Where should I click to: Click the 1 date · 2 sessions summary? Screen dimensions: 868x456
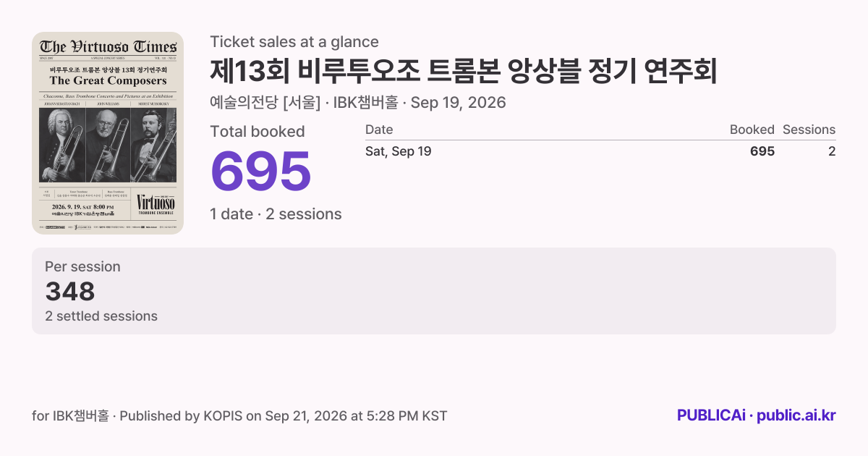tap(276, 214)
